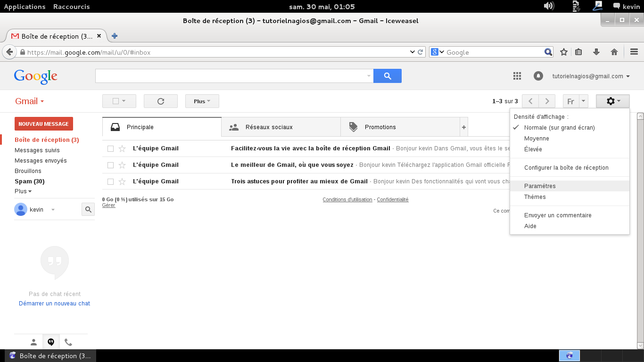Tick checkbox for 'Le meilleur de Gmail' message

point(110,165)
